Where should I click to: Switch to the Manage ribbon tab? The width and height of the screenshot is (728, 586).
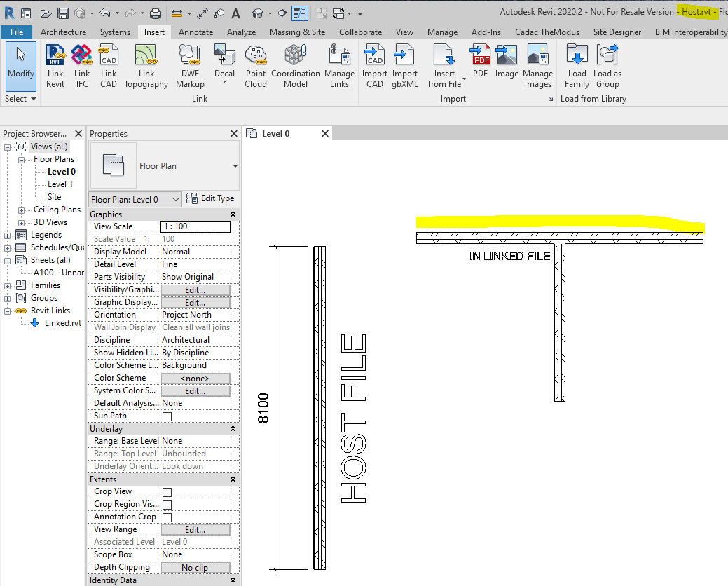pos(442,32)
